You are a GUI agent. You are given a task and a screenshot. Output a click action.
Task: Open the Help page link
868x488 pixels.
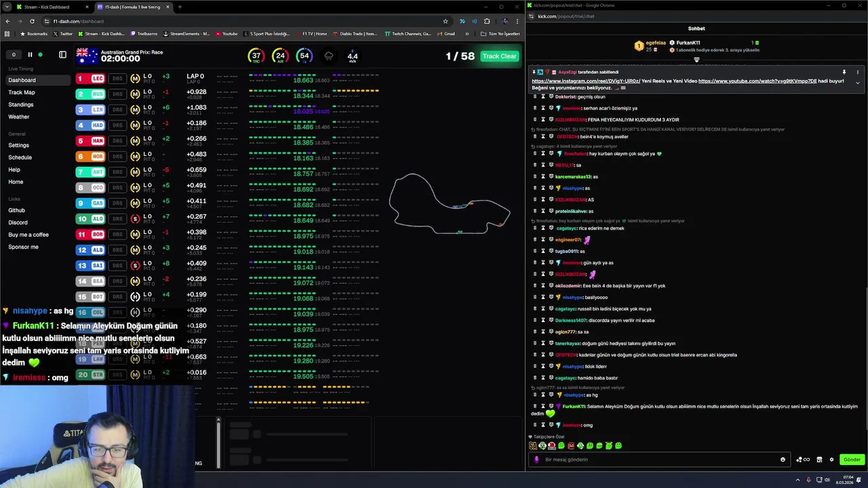(x=14, y=169)
